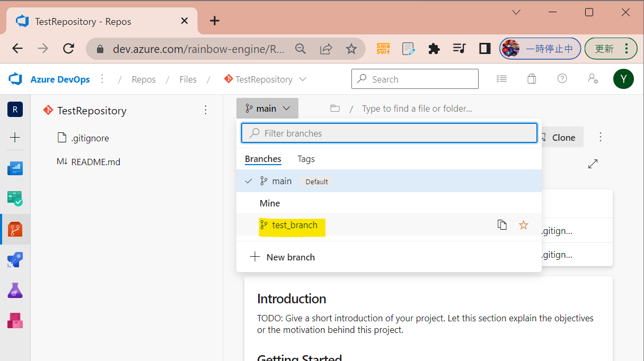Viewport: 644px width, 361px height.
Task: Click the repository root folder icon
Action: [335, 109]
